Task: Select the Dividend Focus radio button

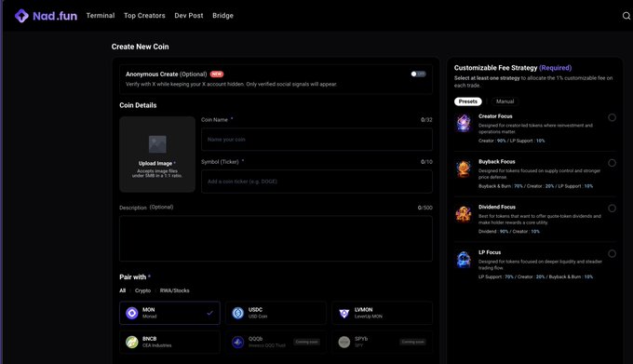Action: 612,209
